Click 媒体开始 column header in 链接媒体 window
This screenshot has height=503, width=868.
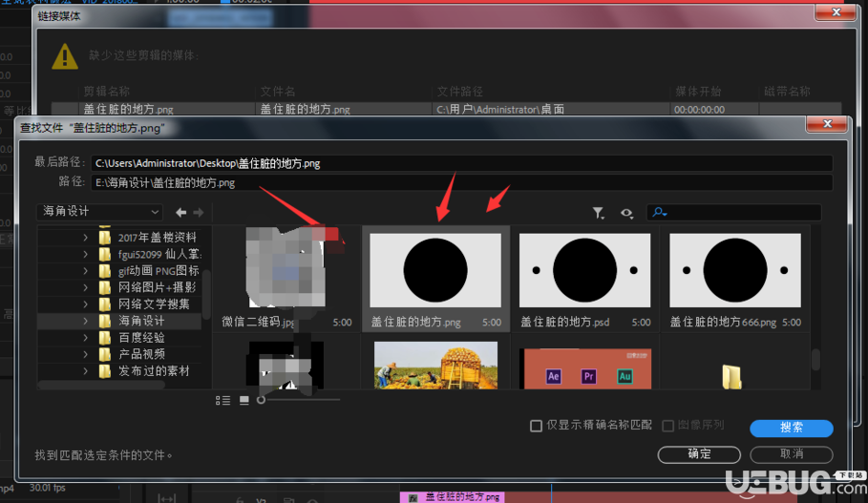[698, 92]
